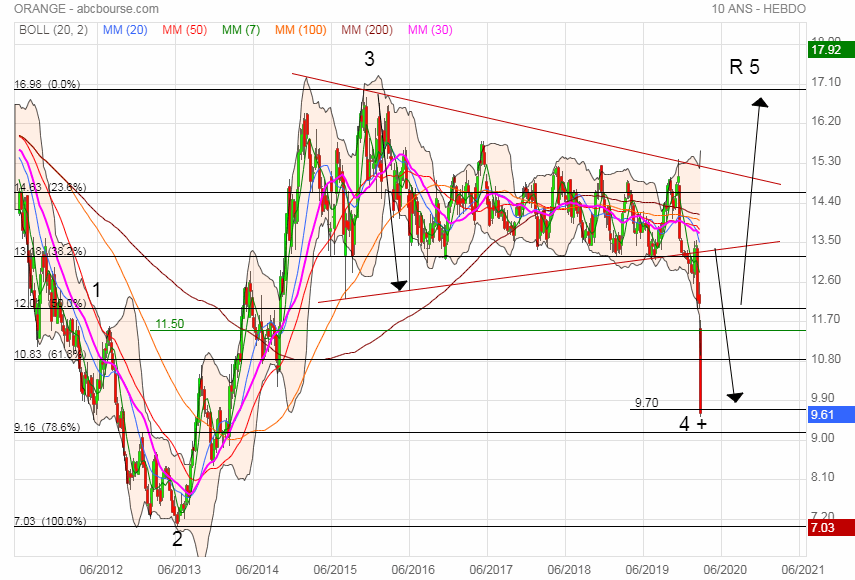Click the 06/2020 date axis label
This screenshot has height=580, width=855.
pos(725,570)
